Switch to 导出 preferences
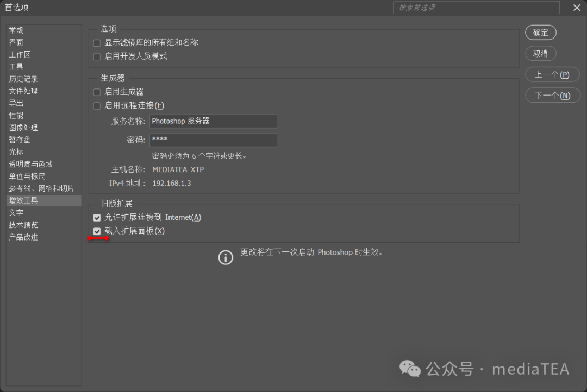This screenshot has width=587, height=392. [x=16, y=103]
